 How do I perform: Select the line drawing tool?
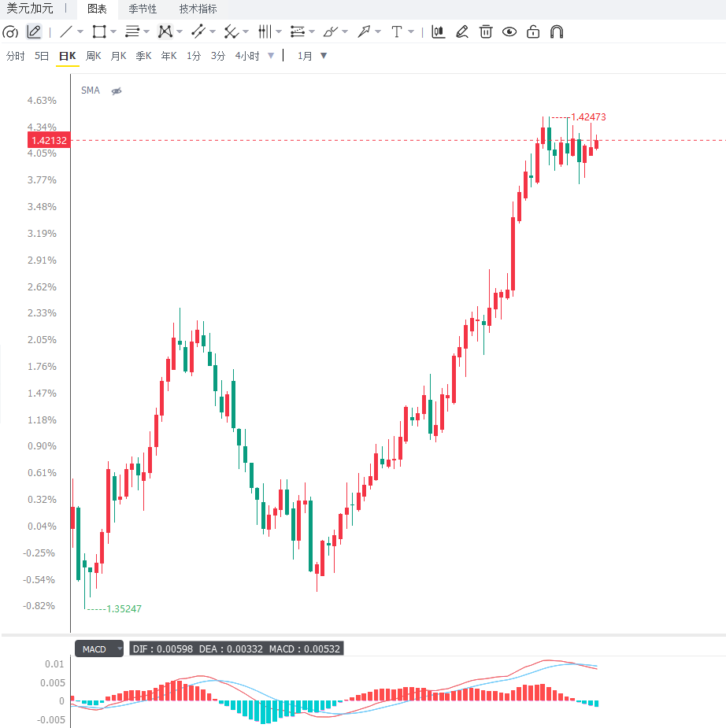66,32
